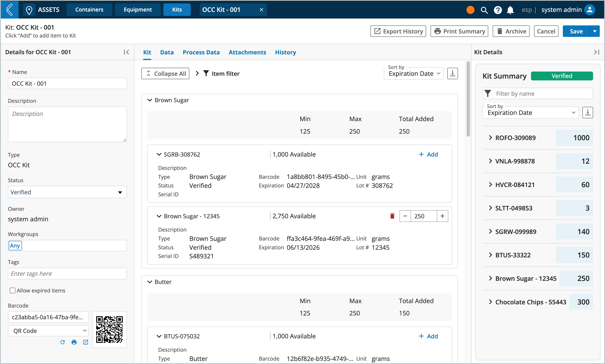Print the barcode using printer icon
The height and width of the screenshot is (364, 605).
pyautogui.click(x=74, y=342)
